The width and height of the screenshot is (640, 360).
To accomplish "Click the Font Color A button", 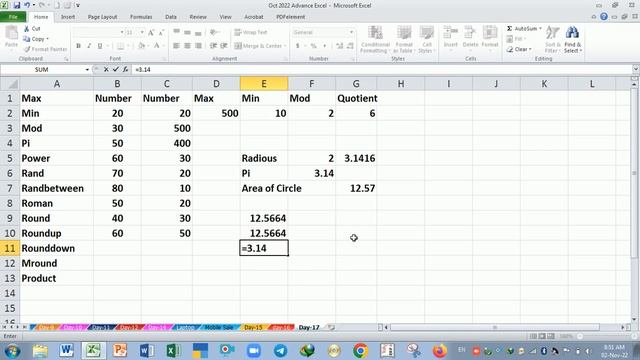I will [156, 46].
